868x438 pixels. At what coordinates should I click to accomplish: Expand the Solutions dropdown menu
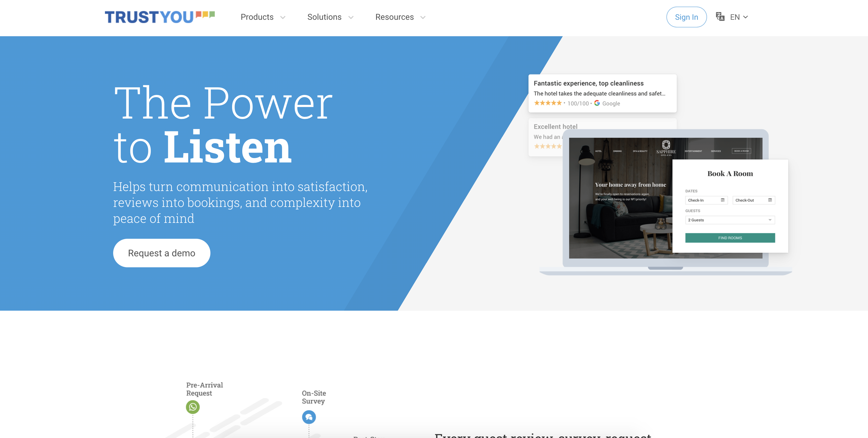click(x=330, y=17)
